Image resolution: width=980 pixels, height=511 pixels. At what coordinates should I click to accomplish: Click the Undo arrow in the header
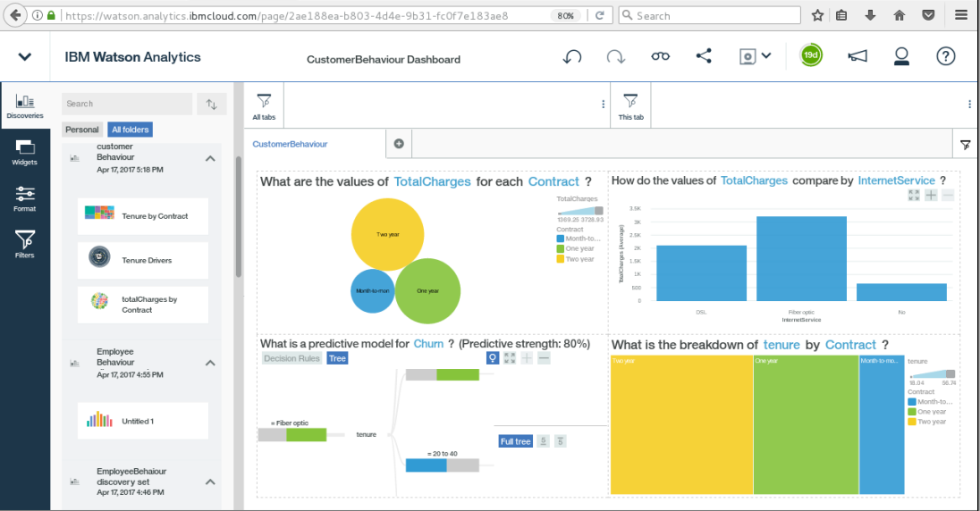(x=572, y=57)
